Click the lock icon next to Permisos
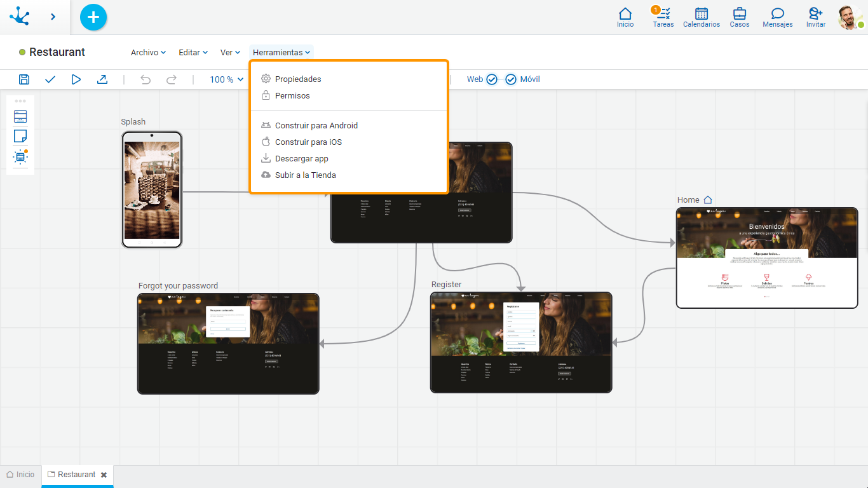 tap(266, 95)
